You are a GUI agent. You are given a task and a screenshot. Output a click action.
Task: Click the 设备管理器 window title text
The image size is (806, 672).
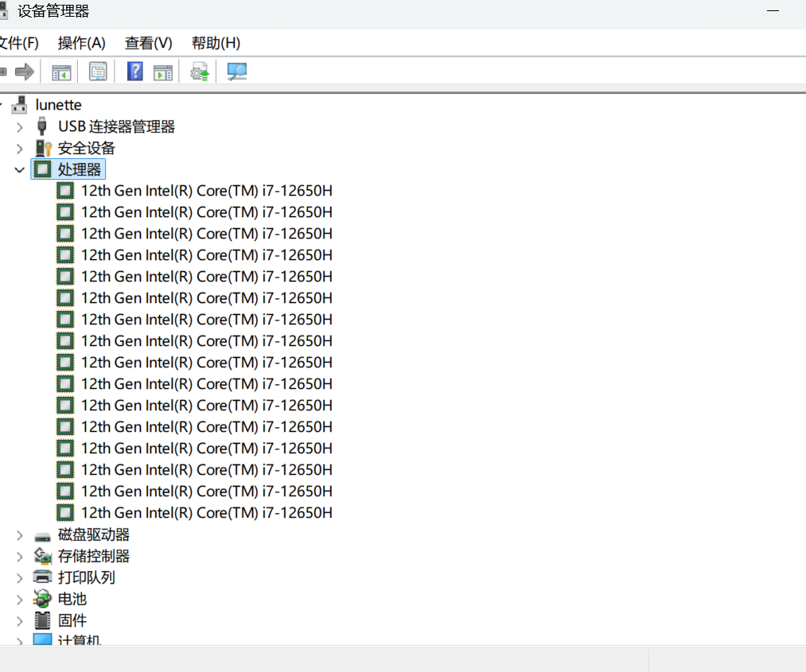(x=53, y=11)
